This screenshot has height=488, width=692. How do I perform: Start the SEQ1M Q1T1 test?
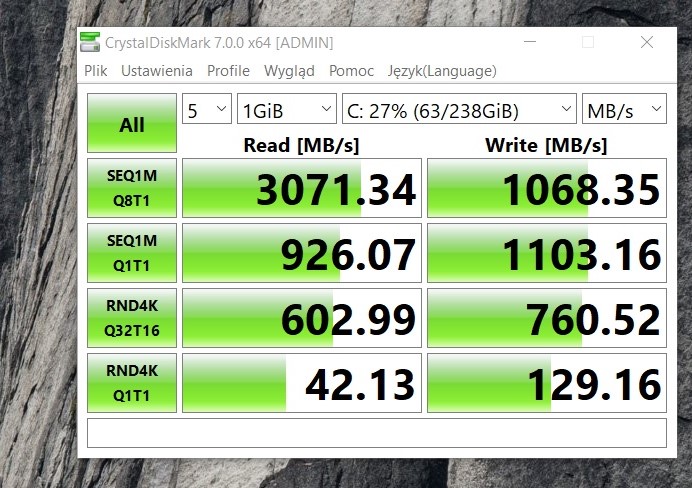pos(132,253)
